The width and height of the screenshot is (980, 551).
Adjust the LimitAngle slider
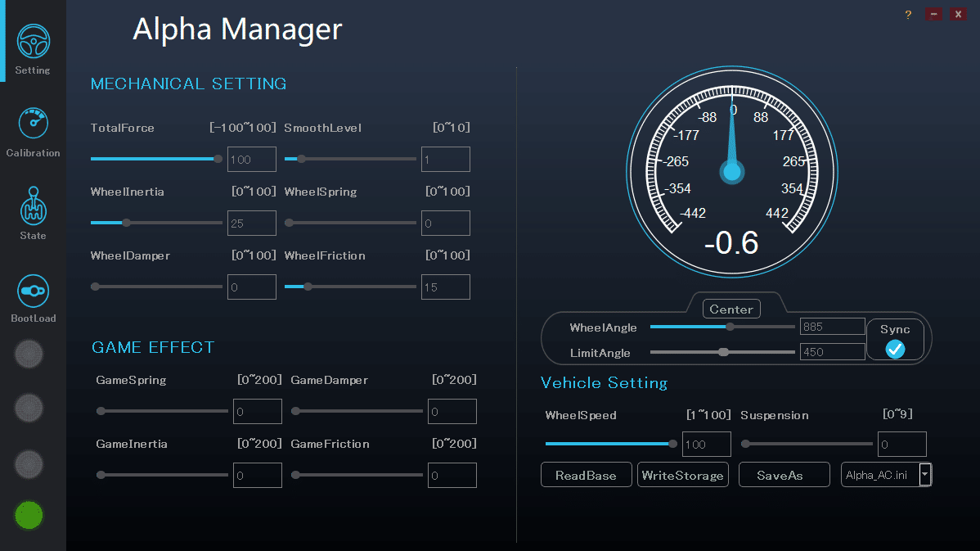click(722, 352)
